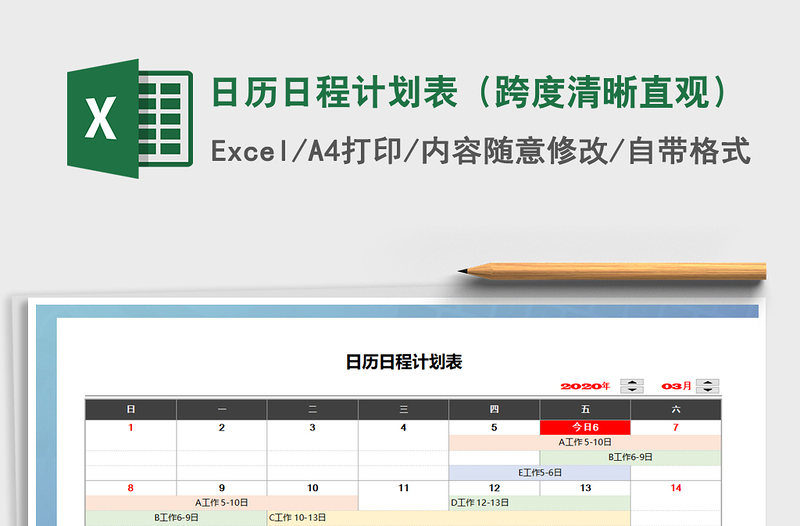800x526 pixels.
Task: Select date cell 4
Action: 404,428
